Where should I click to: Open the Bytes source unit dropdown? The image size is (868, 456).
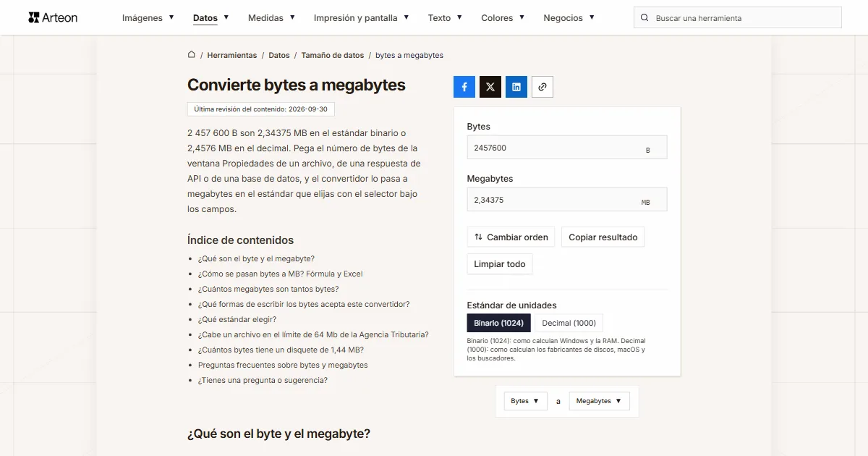tap(525, 401)
